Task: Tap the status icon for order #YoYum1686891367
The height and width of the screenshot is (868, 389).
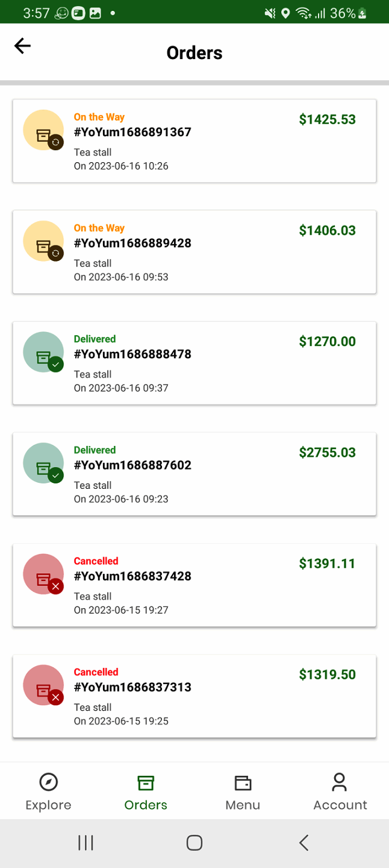Action: coord(43,130)
